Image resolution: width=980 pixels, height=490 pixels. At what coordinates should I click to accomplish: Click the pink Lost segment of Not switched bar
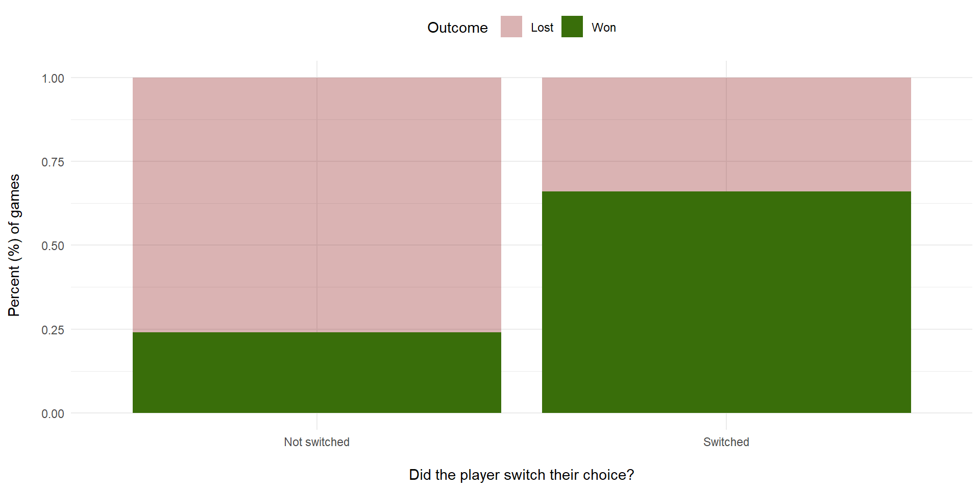[316, 204]
